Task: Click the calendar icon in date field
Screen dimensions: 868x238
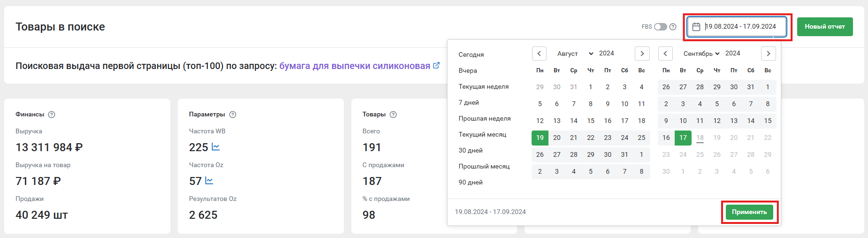Action: tap(696, 27)
